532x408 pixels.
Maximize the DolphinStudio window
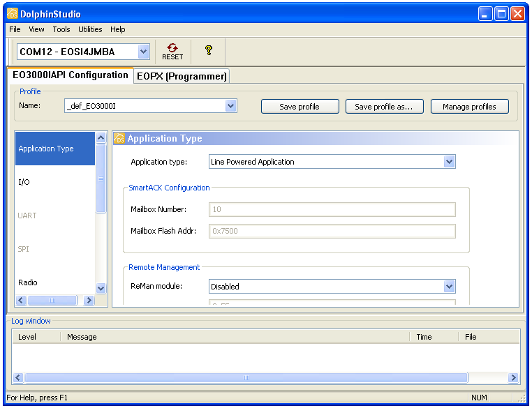tap(501, 14)
